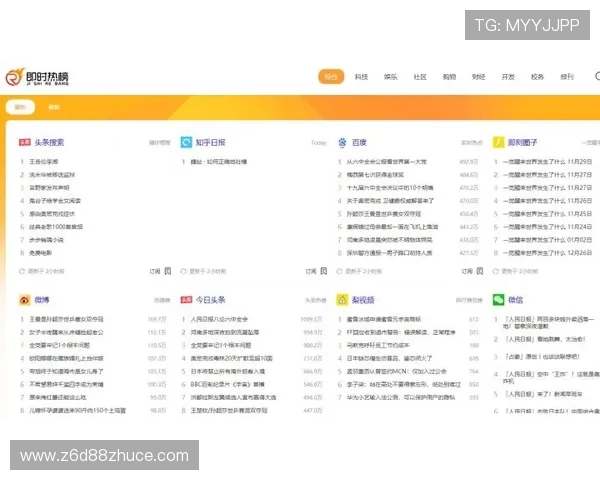
Task: Open the 梨视频 section title
Action: 363,300
